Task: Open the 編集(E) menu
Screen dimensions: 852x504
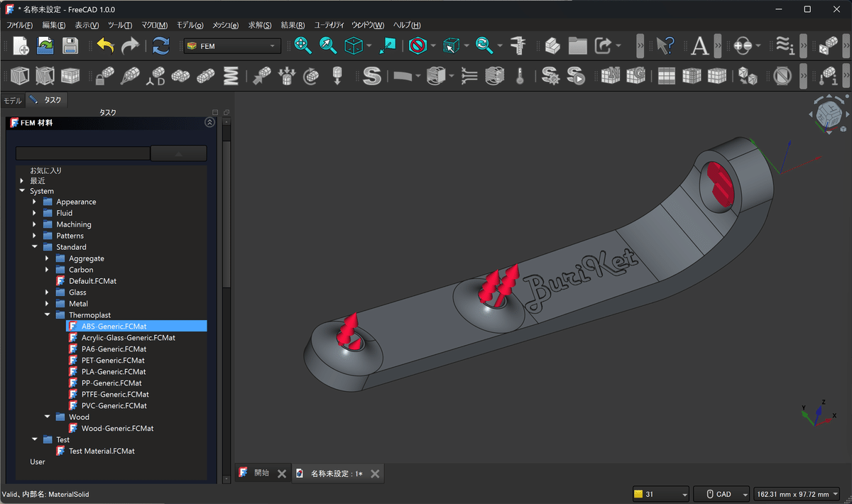Action: coord(54,25)
